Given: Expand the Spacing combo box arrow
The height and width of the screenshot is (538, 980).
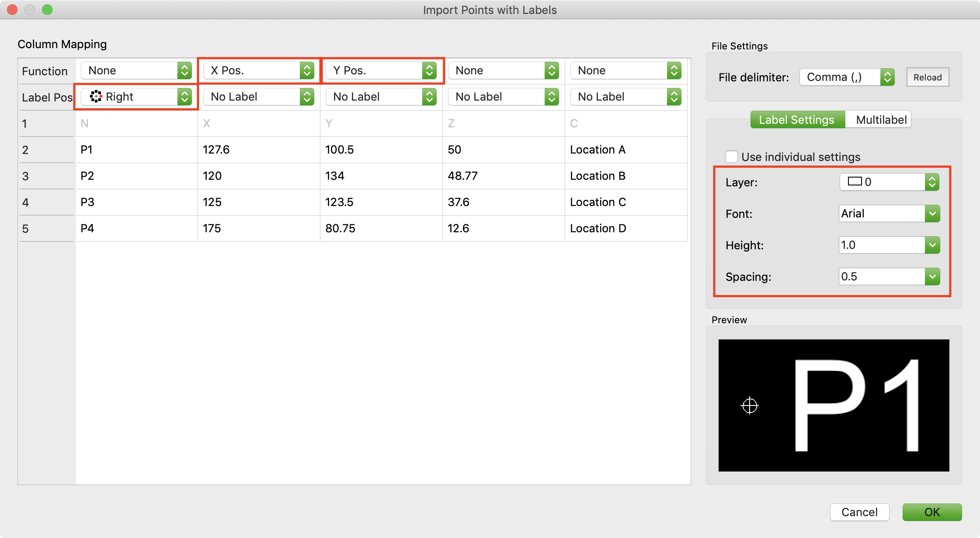Looking at the screenshot, I should [x=932, y=277].
